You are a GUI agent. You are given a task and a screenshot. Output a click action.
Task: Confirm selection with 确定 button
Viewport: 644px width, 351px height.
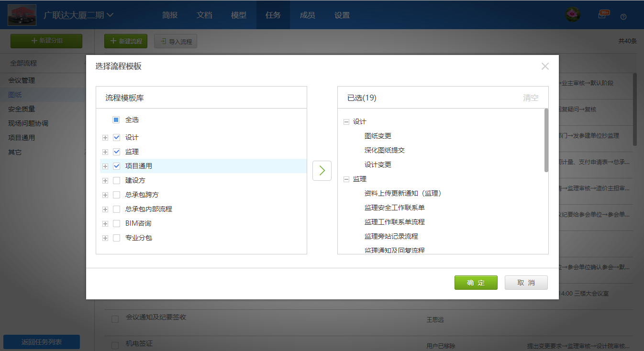pos(476,283)
